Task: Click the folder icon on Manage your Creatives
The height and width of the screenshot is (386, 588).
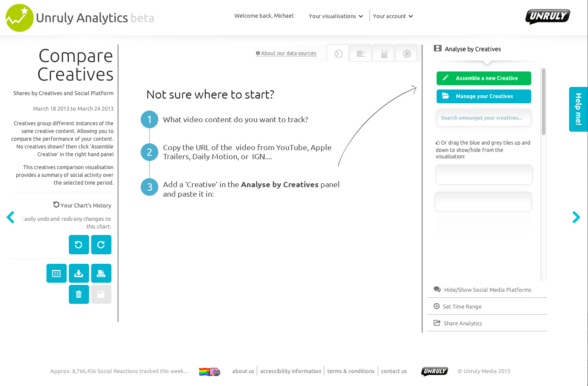Action: tap(446, 96)
